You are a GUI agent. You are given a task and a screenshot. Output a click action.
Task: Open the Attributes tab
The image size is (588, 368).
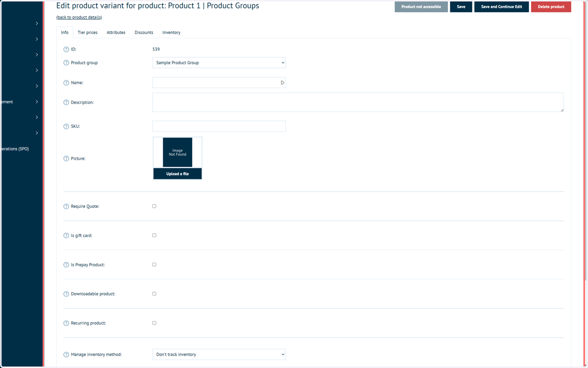[x=116, y=32]
